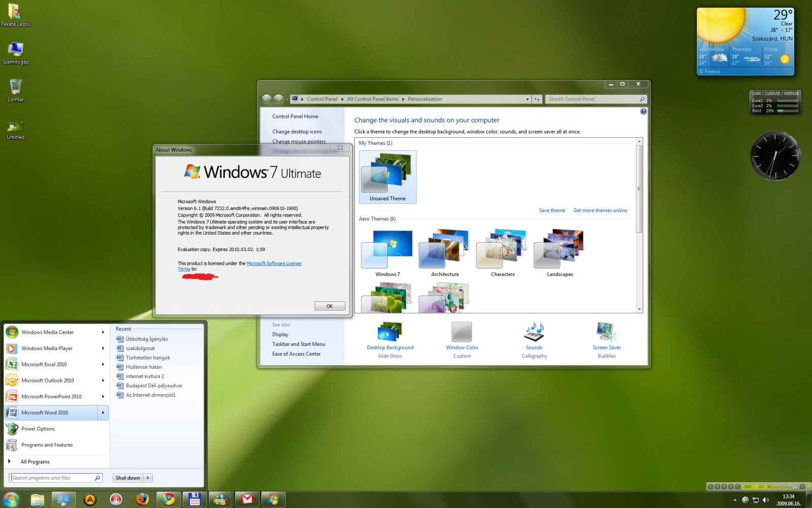The image size is (812, 508).
Task: Select Microsoft Word 2010 in Start menu
Action: [x=52, y=412]
